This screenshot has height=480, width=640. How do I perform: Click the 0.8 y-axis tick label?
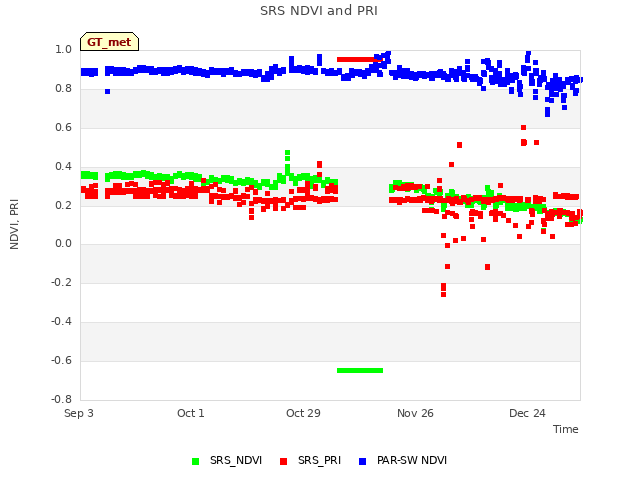(x=63, y=89)
